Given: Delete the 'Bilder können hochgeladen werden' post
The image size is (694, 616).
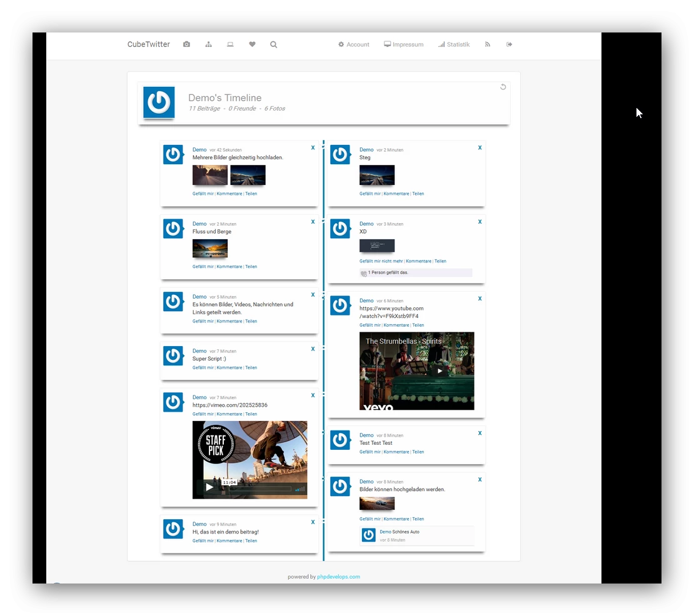Looking at the screenshot, I should [x=480, y=479].
